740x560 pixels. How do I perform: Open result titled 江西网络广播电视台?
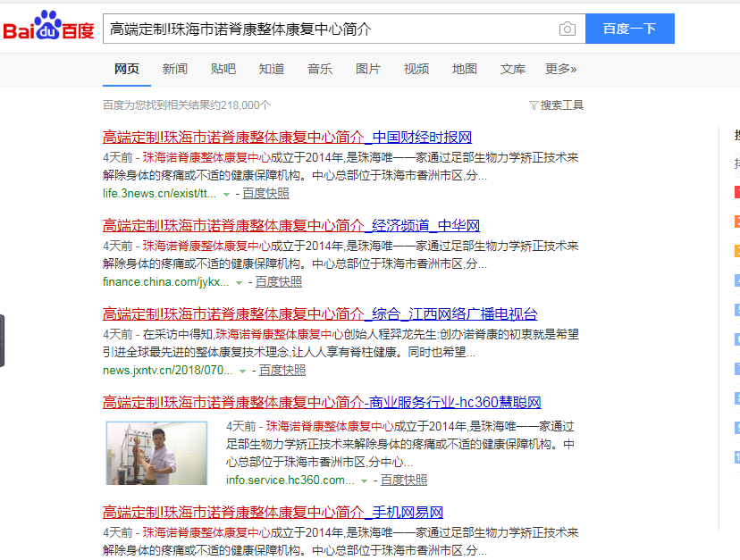(x=320, y=313)
